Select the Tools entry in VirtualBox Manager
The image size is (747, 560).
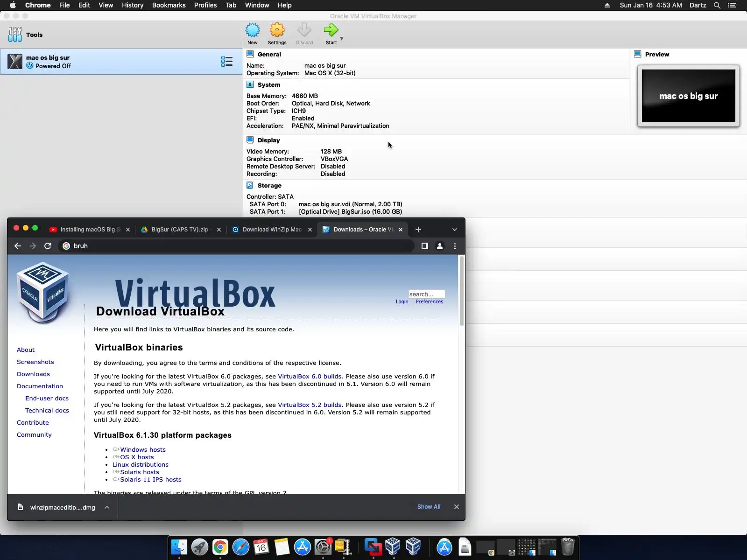(25, 35)
